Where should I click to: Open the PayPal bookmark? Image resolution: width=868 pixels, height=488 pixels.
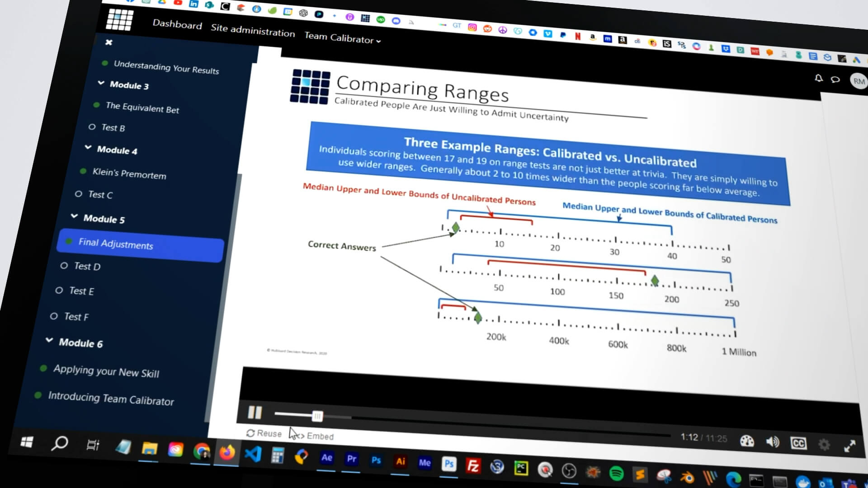pyautogui.click(x=562, y=35)
